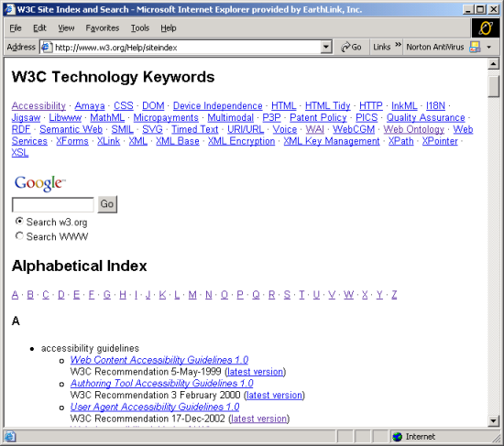
Task: Open the View menu
Action: pos(66,28)
